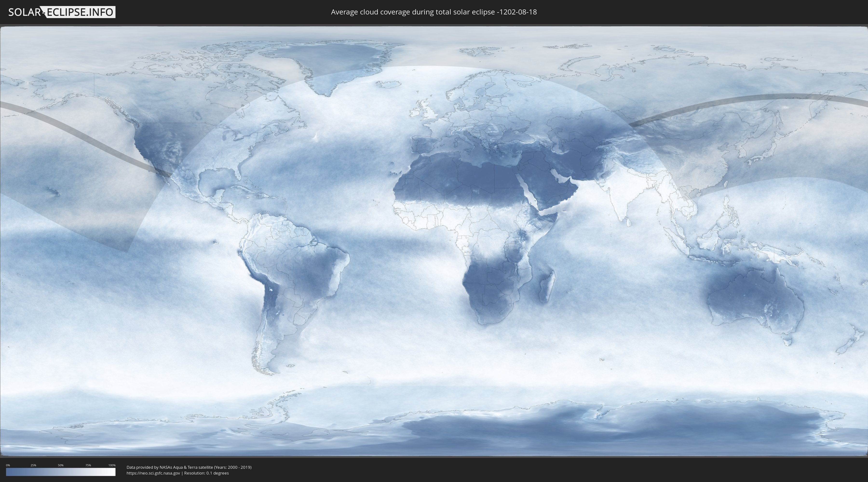
Task: Click the NASA Aqua & Terra data credit line
Action: pyautogui.click(x=189, y=467)
